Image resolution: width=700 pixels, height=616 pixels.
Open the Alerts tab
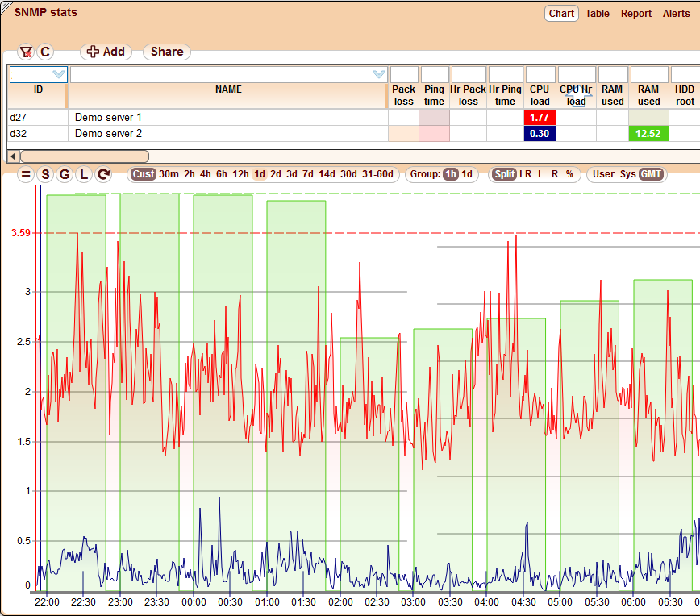click(676, 14)
